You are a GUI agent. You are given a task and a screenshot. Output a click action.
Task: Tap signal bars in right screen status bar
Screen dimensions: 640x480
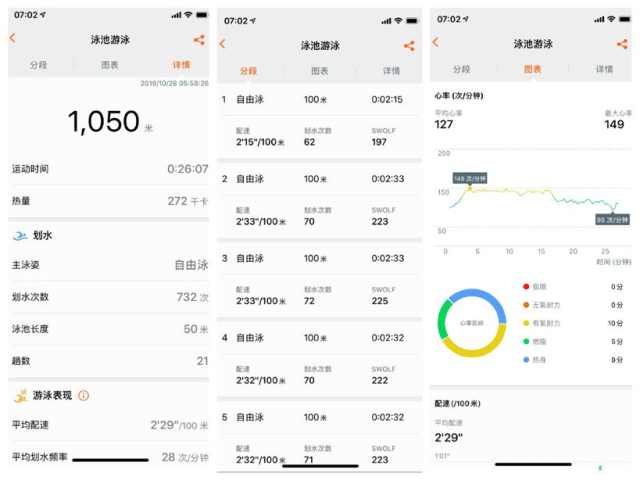click(x=599, y=19)
